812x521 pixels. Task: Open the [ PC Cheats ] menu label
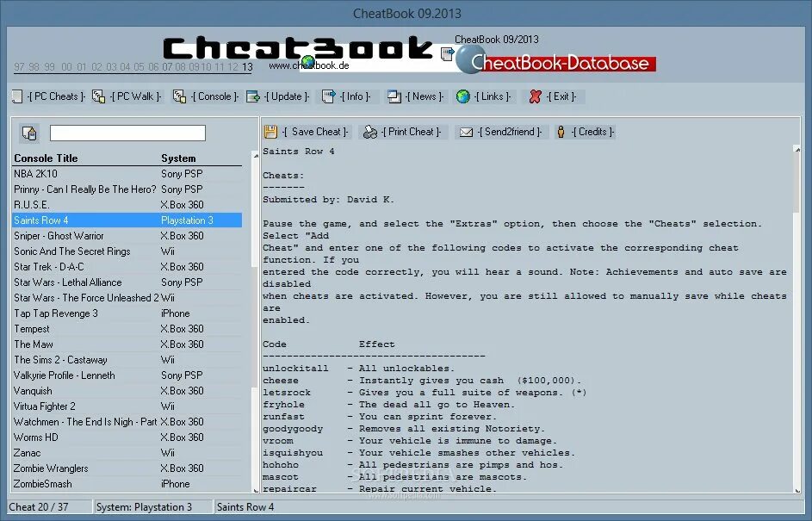(x=56, y=96)
